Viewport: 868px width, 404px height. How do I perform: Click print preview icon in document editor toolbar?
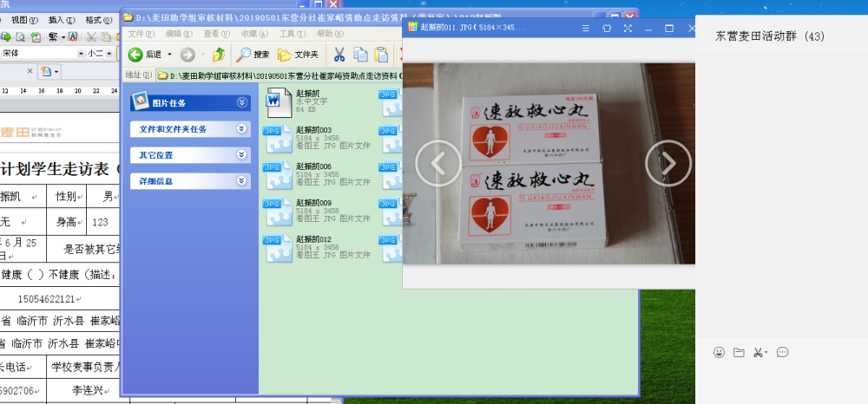[21, 37]
